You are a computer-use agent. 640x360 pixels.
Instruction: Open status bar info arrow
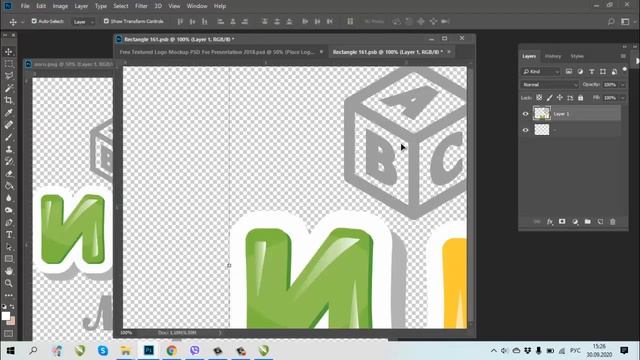coord(220,333)
